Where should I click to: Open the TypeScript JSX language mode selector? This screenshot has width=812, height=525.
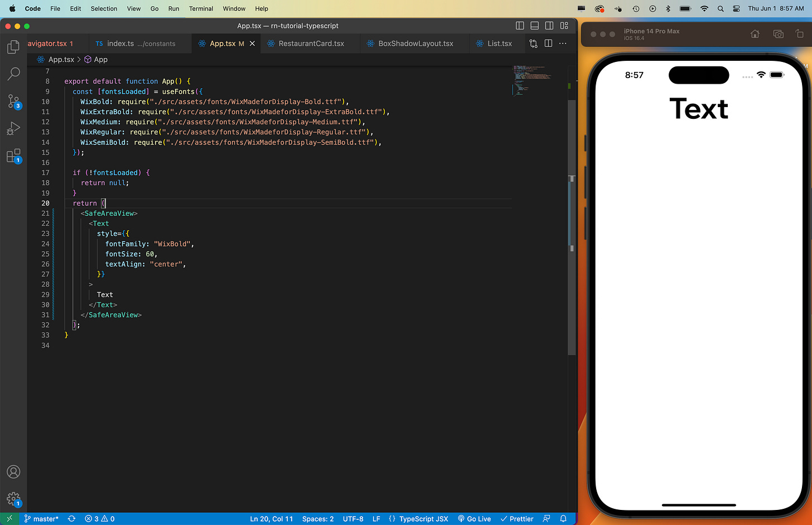click(418, 519)
